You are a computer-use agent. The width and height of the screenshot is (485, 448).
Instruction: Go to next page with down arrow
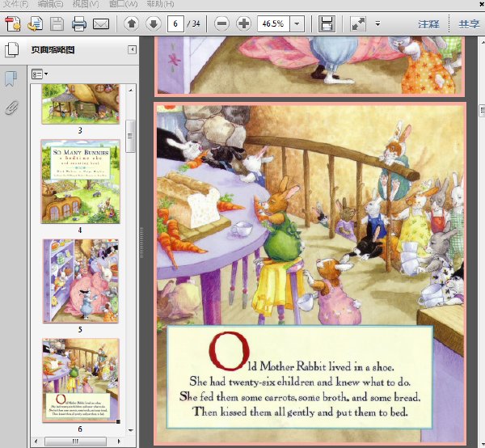tap(153, 23)
